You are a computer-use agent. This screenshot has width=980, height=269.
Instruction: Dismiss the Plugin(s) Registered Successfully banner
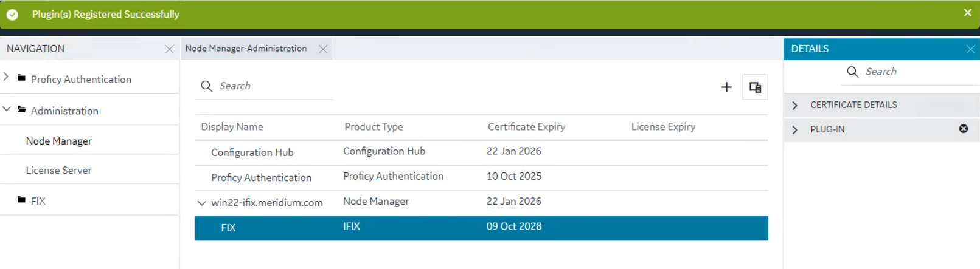click(x=967, y=13)
